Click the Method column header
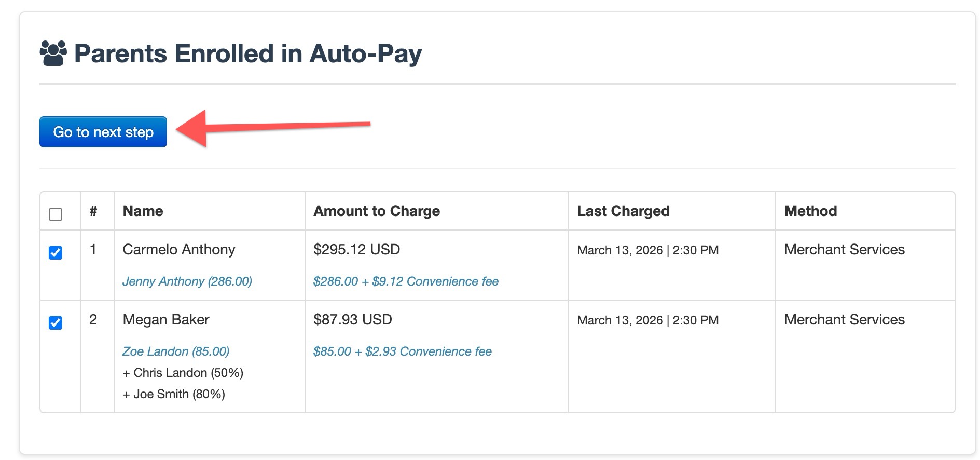 coord(811,211)
